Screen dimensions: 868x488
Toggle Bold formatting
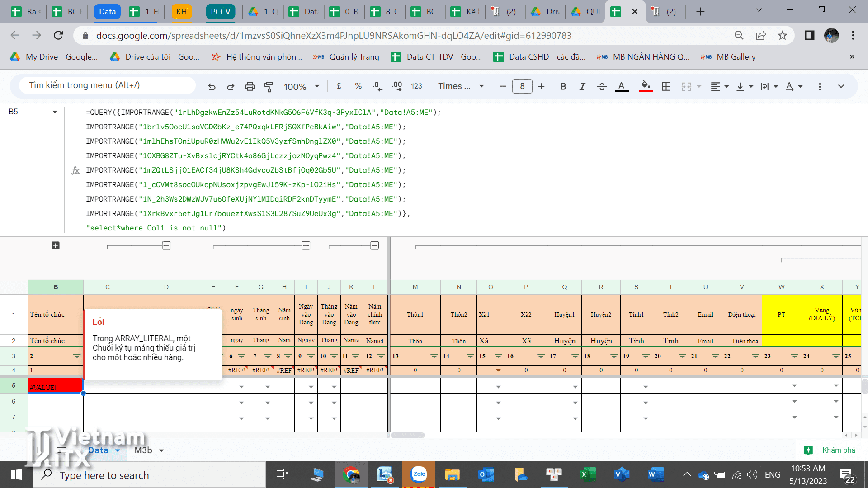pyautogui.click(x=563, y=86)
